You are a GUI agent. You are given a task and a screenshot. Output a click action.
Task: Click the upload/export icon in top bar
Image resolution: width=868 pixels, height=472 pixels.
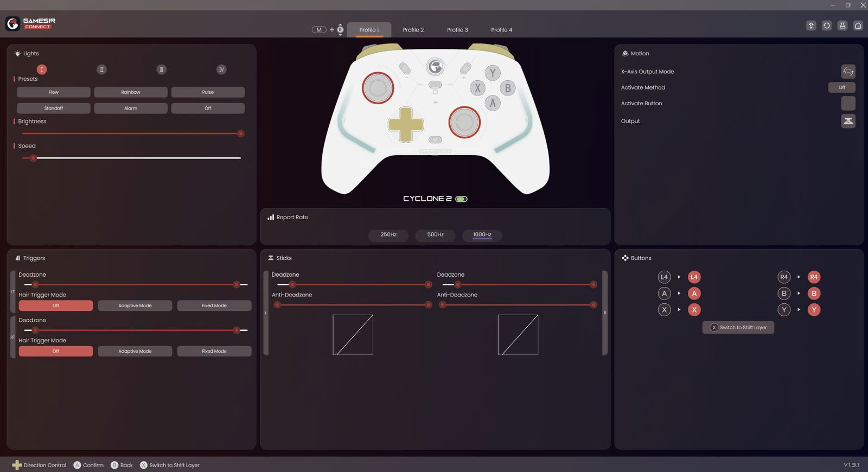[811, 25]
